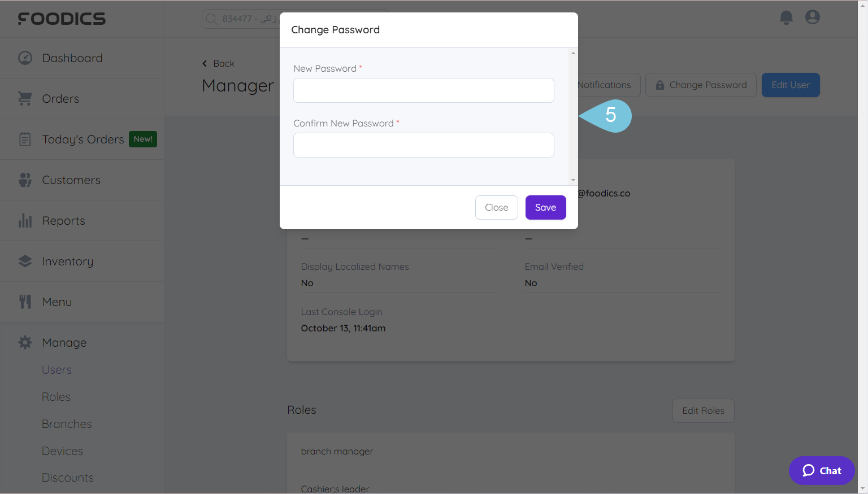Select the Orders shopping cart icon

(25, 98)
